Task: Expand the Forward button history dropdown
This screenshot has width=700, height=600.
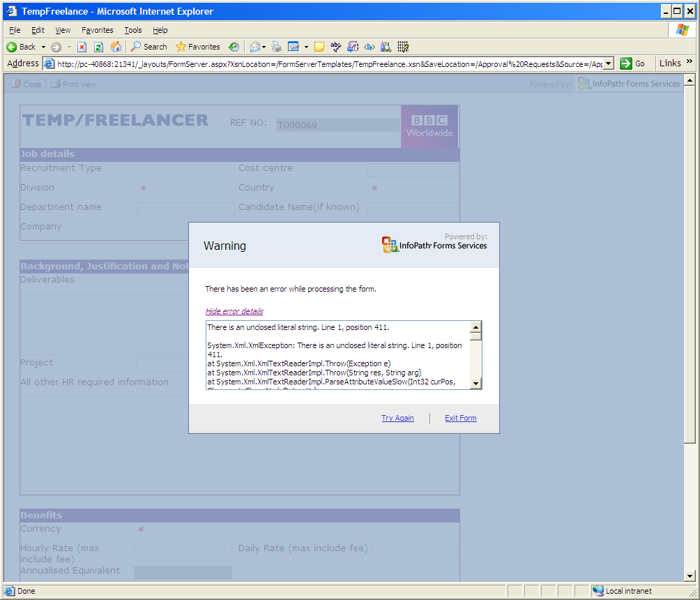Action: click(69, 47)
